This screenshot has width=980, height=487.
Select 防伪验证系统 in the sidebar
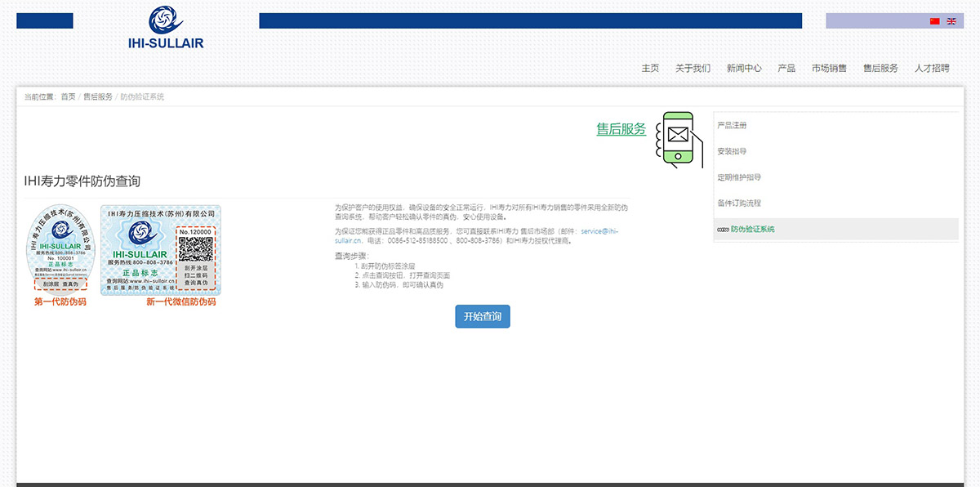[x=835, y=229]
